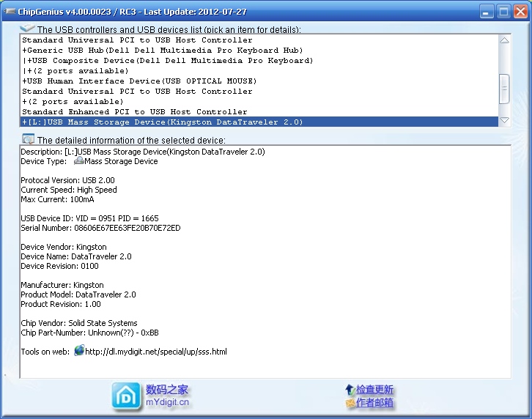This screenshot has height=419, width=532.
Task: Click the globe icon beside tools URL
Action: 79,352
